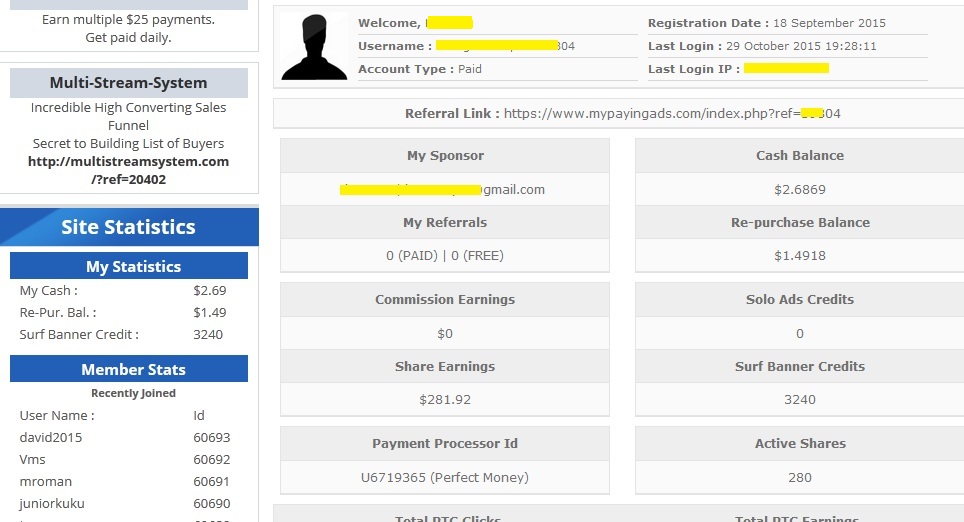Click the Solo Ads Credits header cell
The image size is (964, 522).
(800, 299)
